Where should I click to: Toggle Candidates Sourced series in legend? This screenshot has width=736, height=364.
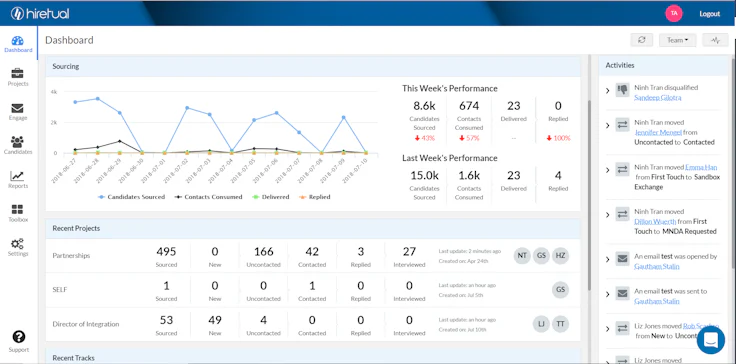[x=131, y=197]
